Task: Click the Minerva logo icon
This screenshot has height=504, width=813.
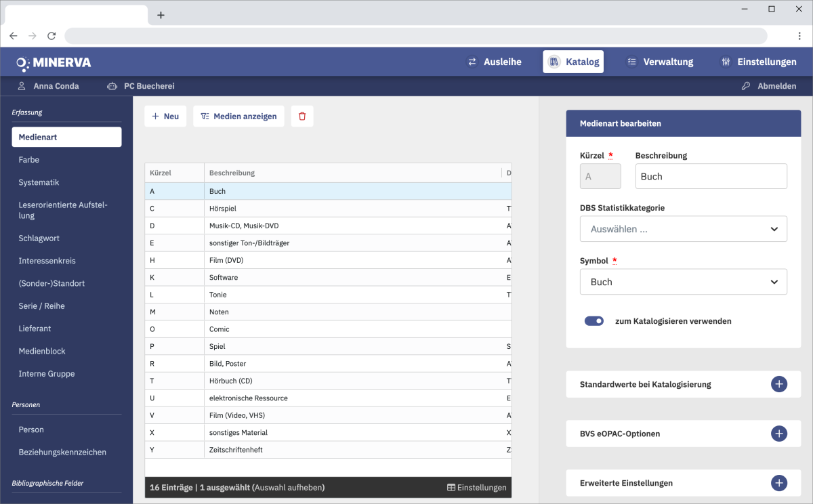Action: click(x=23, y=63)
